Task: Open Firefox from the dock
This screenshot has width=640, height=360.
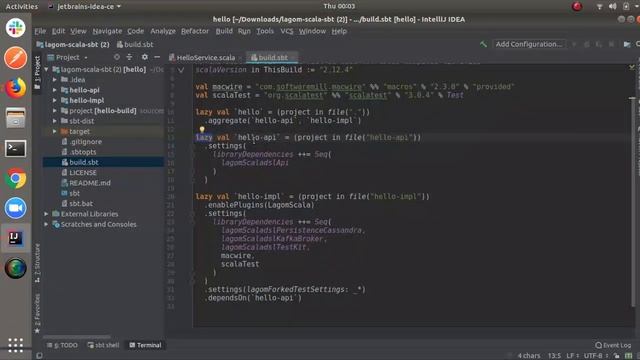Action: tap(16, 88)
